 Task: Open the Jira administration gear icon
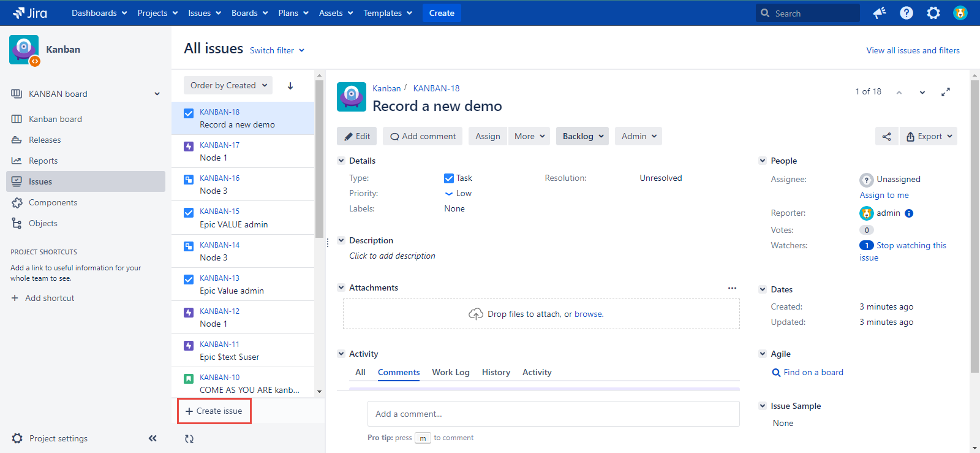(x=933, y=13)
